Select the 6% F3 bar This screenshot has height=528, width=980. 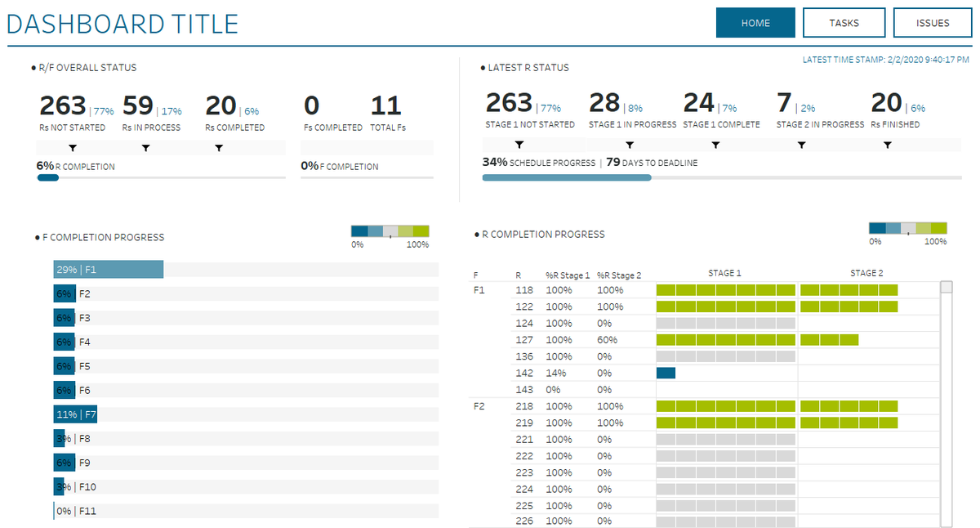pyautogui.click(x=65, y=318)
